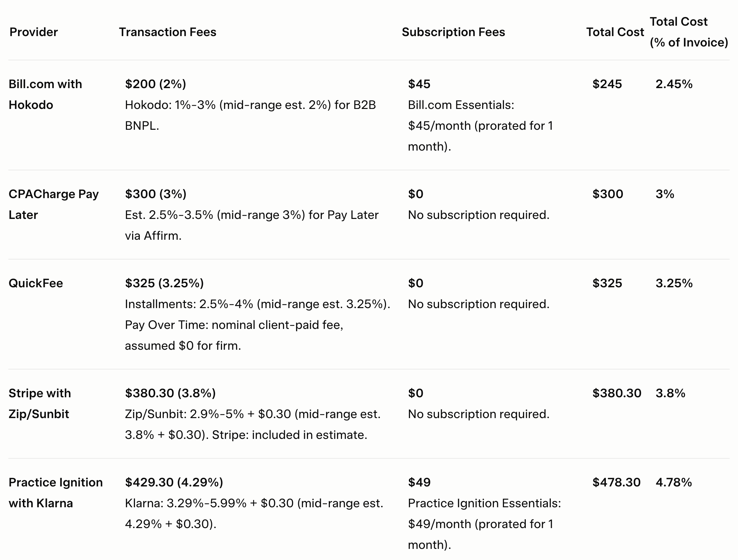Click the $245 total cost value
The width and height of the screenshot is (738, 560).
[607, 84]
